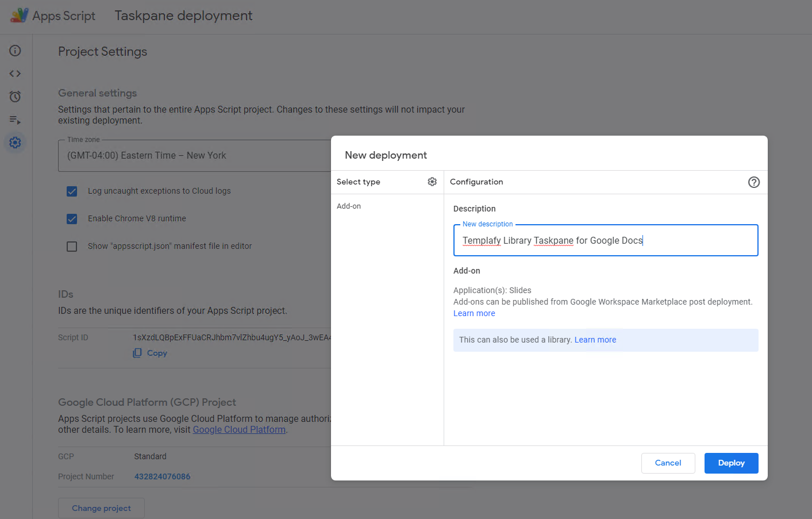Click the GCP Standard value text
The width and height of the screenshot is (812, 519).
(151, 456)
